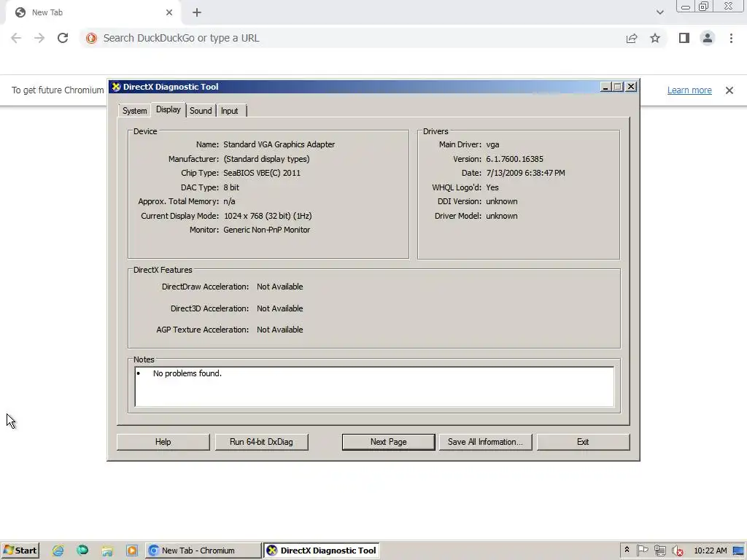Click 'No problems found.' note
Image resolution: width=747 pixels, height=560 pixels.
tap(187, 373)
